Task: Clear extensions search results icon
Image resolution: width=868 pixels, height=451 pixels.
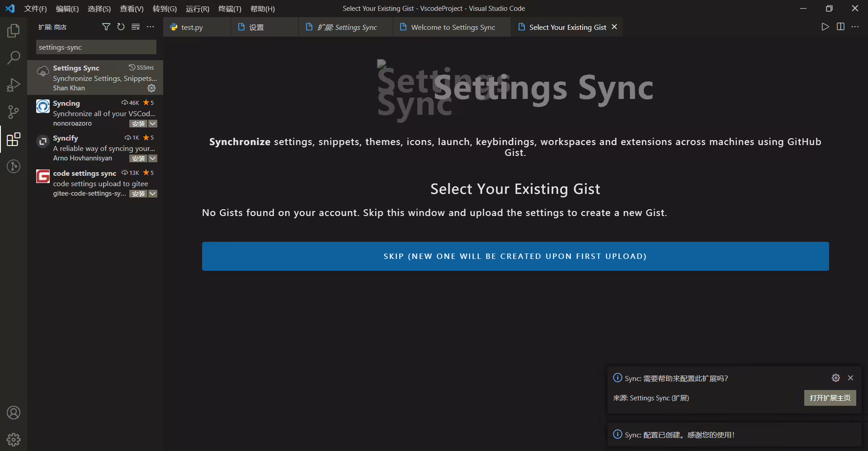Action: pyautogui.click(x=136, y=27)
